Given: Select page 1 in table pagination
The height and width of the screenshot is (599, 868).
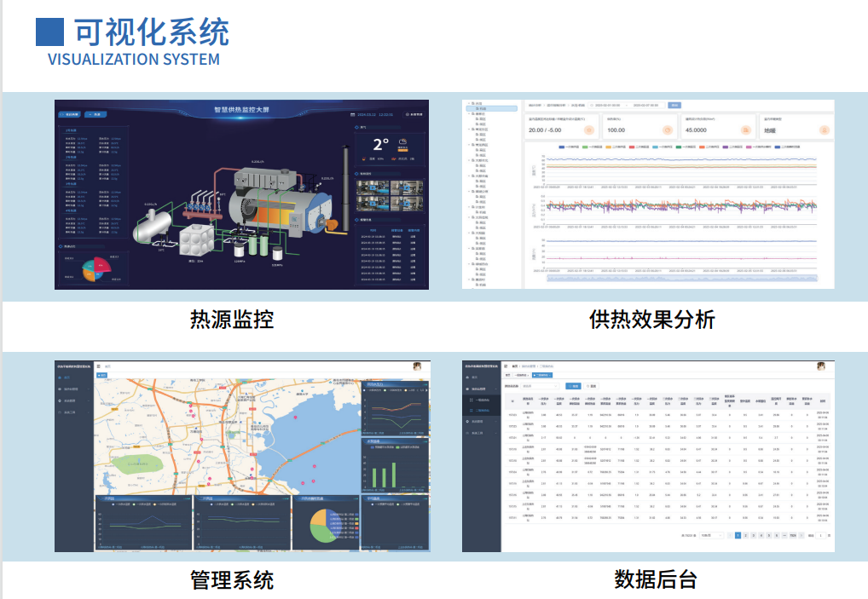Looking at the screenshot, I should click(x=738, y=535).
